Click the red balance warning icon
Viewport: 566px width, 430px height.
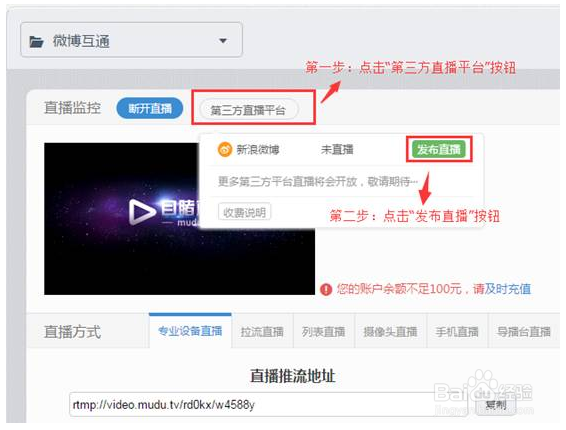pyautogui.click(x=326, y=289)
